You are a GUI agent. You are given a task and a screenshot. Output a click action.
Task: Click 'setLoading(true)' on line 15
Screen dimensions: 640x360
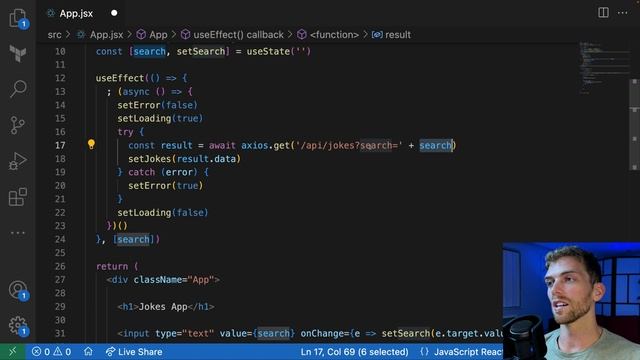click(160, 118)
